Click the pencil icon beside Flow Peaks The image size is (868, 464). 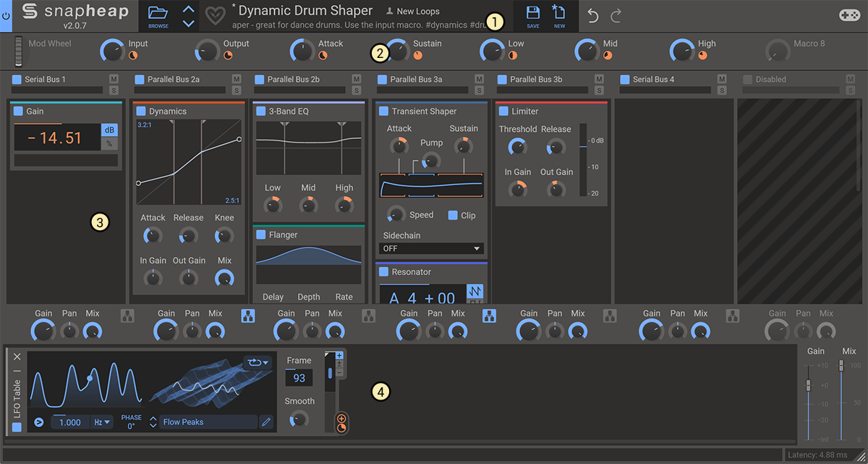point(266,421)
